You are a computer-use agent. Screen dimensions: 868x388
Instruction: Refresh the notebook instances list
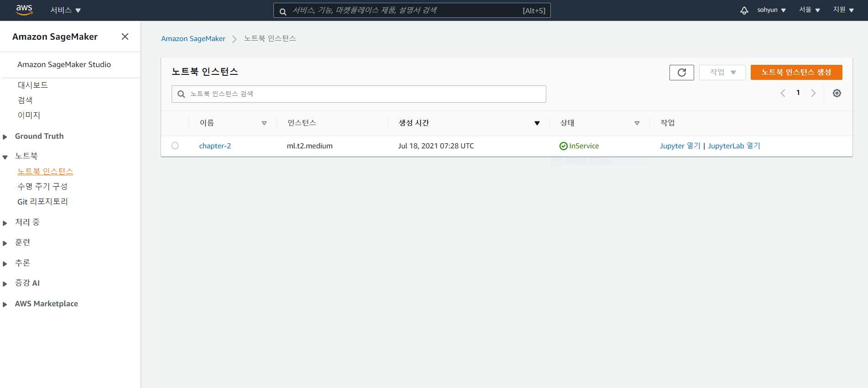click(682, 73)
